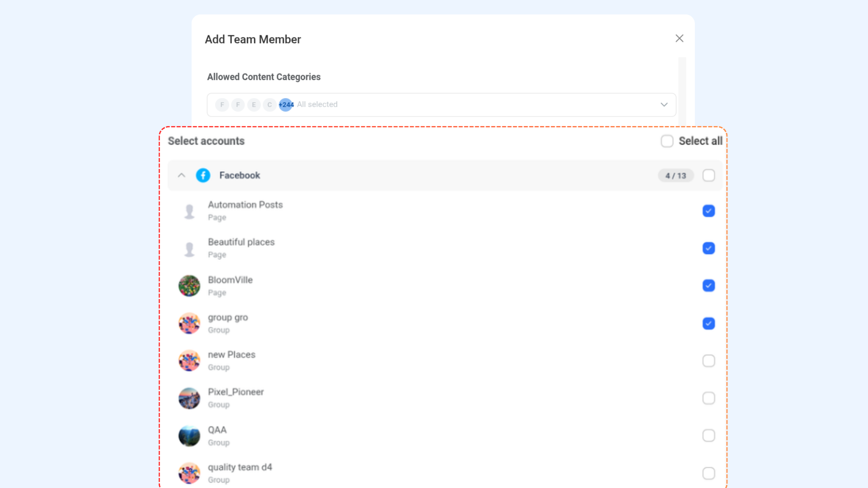Click the Beautiful places page avatar
868x488 pixels.
[189, 248]
